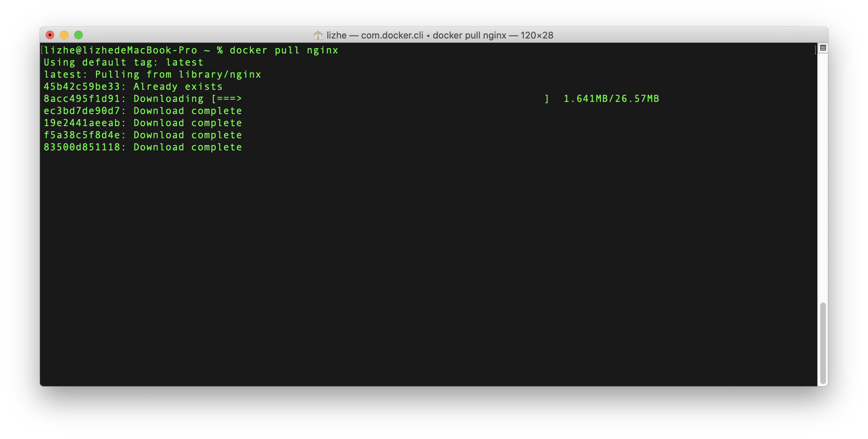
Task: Click the '83500d851118: Download complete' line
Action: tap(143, 147)
